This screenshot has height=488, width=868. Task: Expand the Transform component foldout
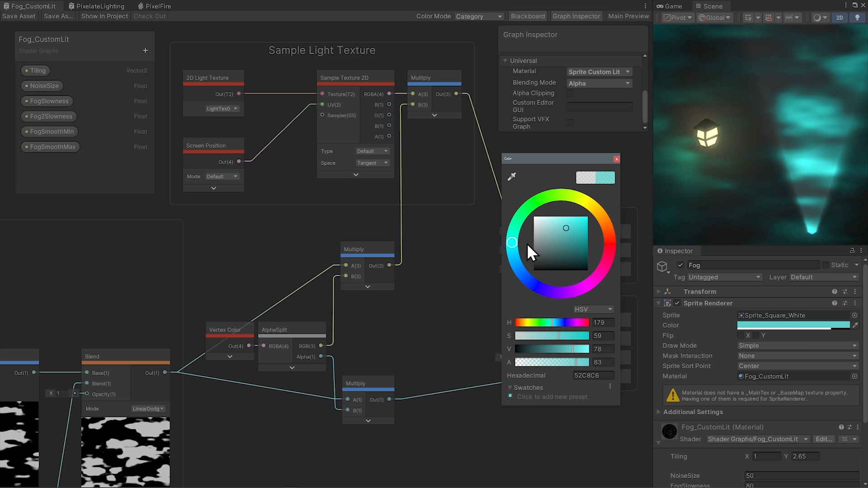[659, 291]
